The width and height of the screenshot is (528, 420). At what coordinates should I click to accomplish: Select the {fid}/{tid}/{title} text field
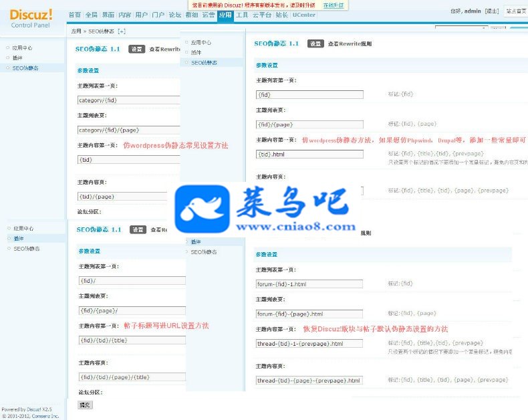132,340
